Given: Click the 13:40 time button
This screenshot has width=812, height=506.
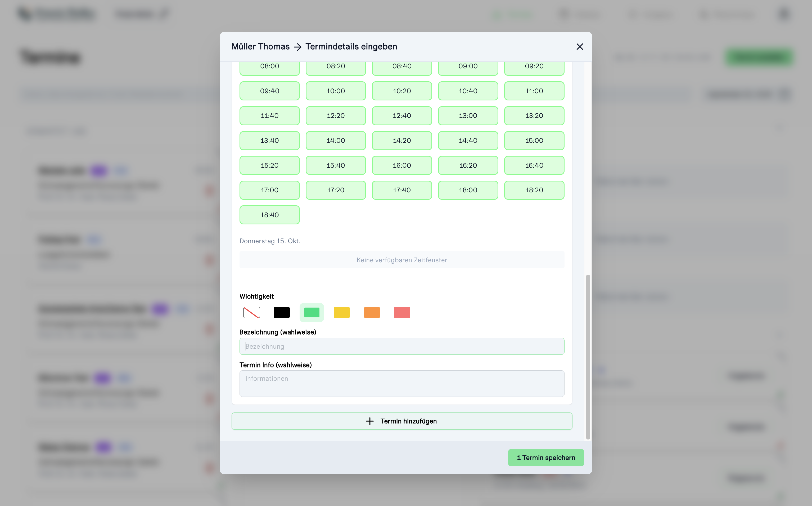Looking at the screenshot, I should tap(269, 141).
